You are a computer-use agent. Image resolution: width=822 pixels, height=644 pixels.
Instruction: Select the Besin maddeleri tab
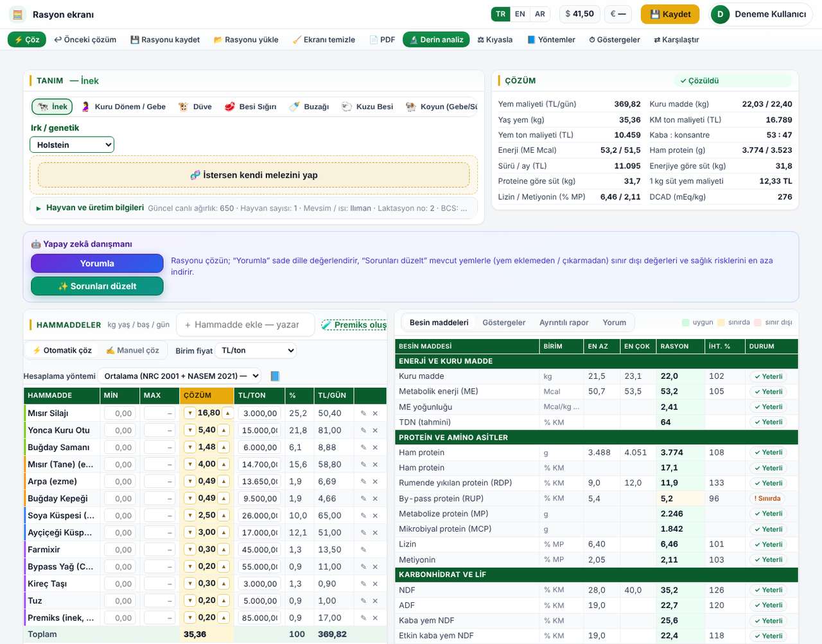pos(439,322)
